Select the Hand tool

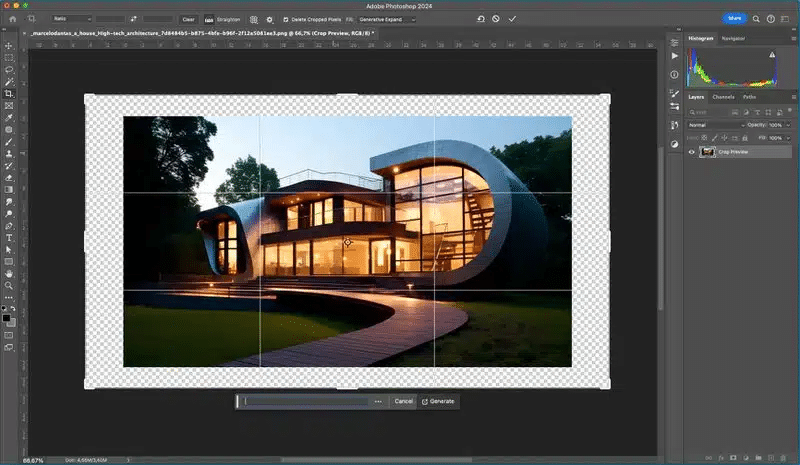pyautogui.click(x=9, y=273)
